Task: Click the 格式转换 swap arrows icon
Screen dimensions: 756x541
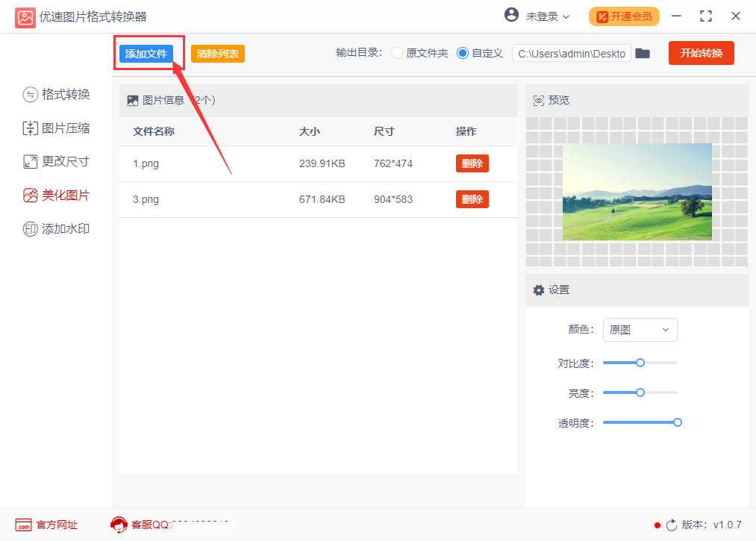Action: tap(30, 95)
